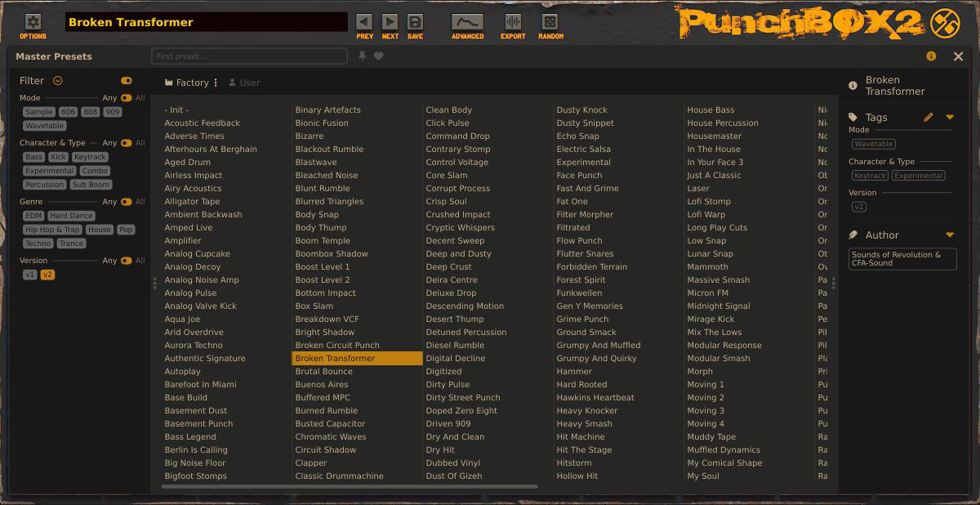The width and height of the screenshot is (980, 505).
Task: Close the Master Presets browser
Action: point(958,56)
